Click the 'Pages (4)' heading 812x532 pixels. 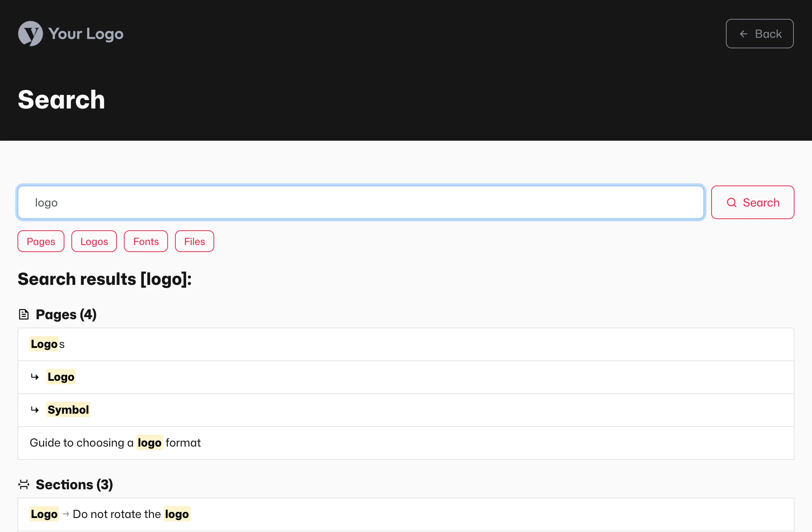pyautogui.click(x=66, y=314)
